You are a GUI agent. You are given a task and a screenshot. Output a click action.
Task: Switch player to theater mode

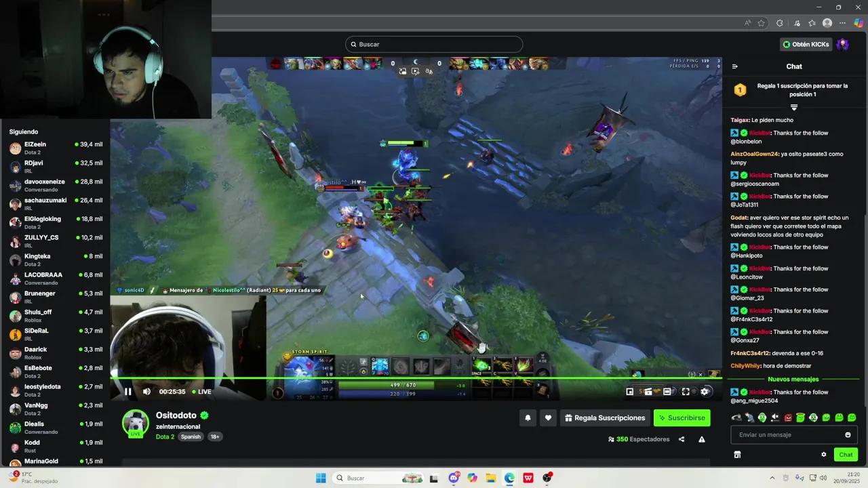point(667,392)
